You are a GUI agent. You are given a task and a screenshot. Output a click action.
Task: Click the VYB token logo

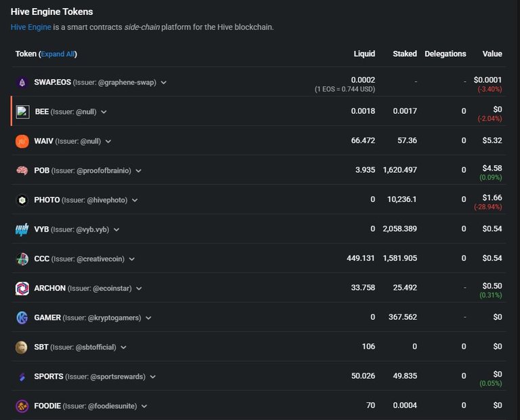[22, 230]
